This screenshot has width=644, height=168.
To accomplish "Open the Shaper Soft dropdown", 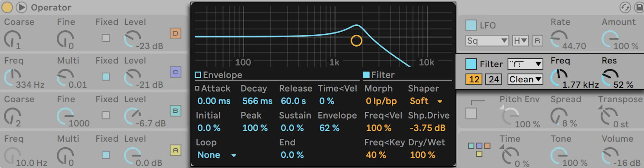I will 426,101.
